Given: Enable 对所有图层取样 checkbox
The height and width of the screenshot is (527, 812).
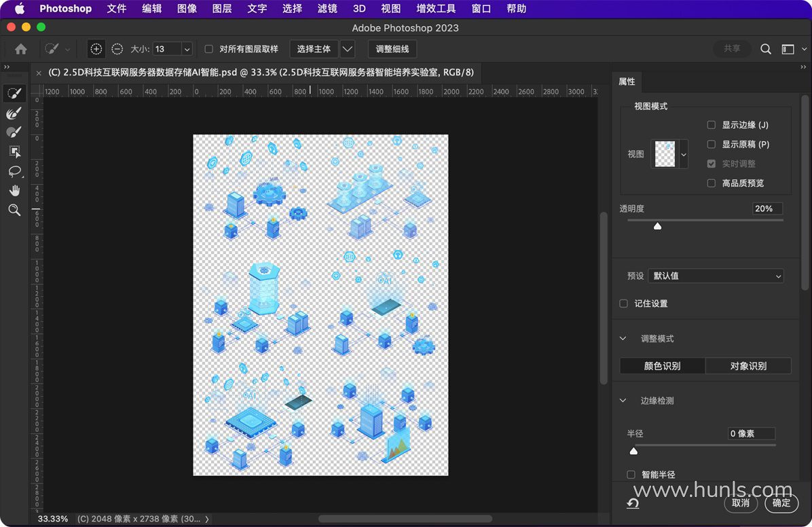Looking at the screenshot, I should [209, 49].
